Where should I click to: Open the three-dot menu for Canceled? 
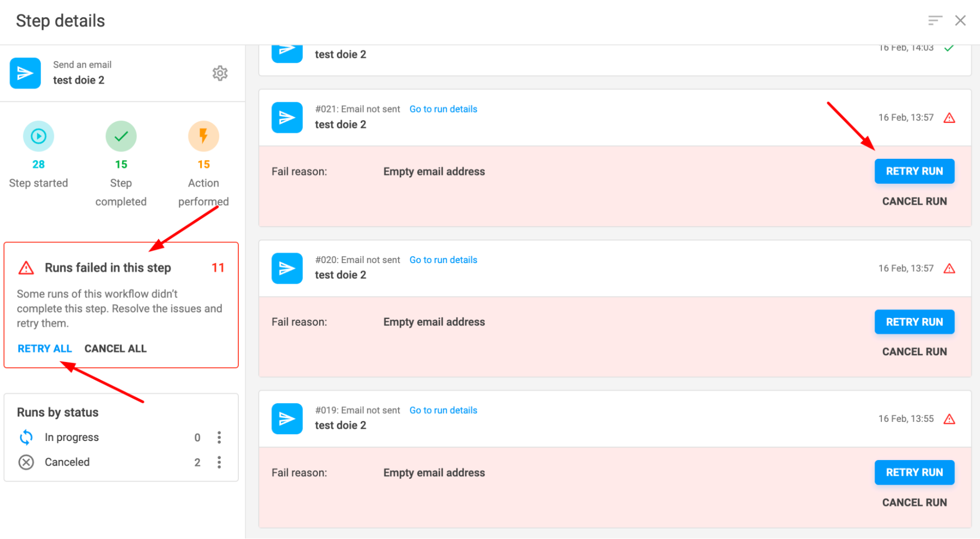pyautogui.click(x=219, y=462)
